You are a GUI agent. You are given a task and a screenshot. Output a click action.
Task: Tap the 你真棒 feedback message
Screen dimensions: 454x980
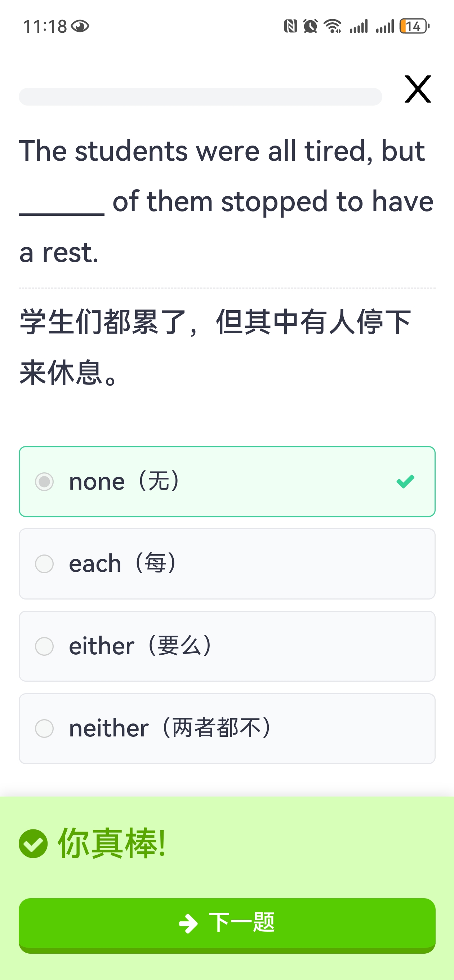(x=111, y=843)
